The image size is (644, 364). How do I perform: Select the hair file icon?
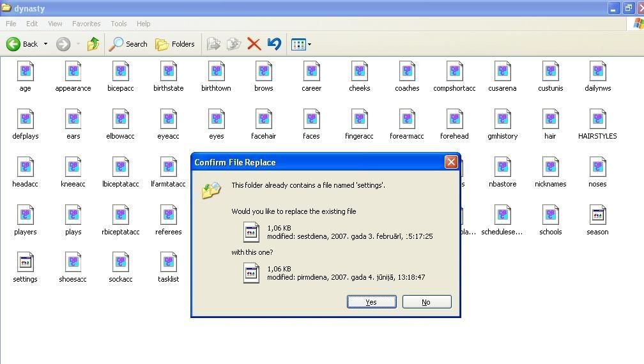(550, 119)
